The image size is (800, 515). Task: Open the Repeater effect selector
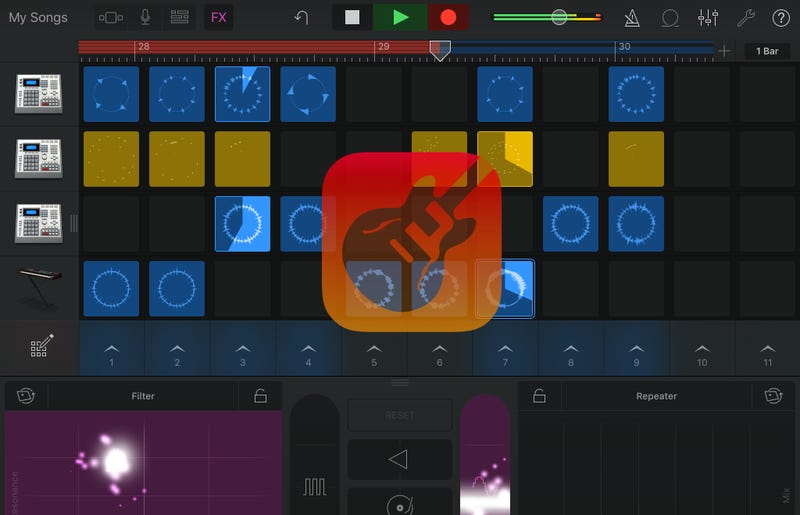(x=656, y=396)
